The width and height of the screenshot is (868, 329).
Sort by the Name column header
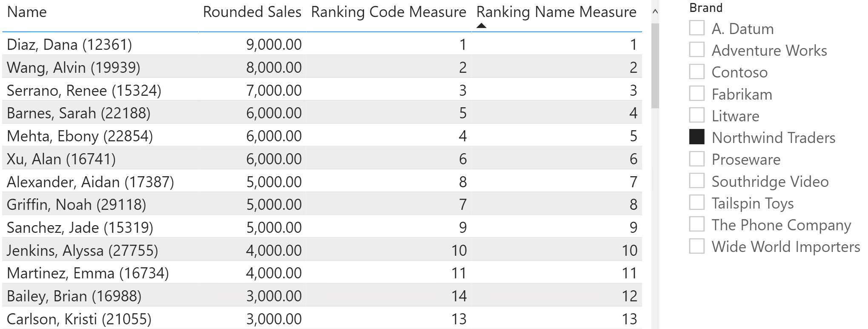point(27,12)
